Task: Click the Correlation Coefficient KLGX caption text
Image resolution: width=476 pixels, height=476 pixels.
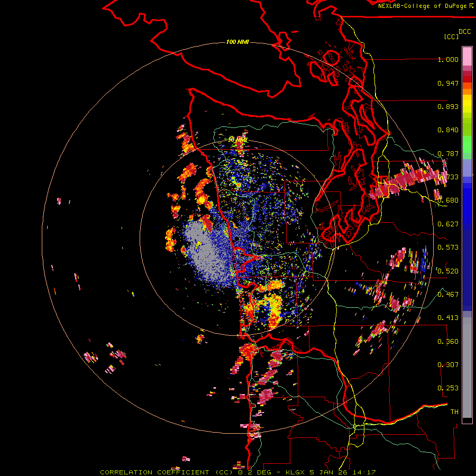Action: (238, 472)
